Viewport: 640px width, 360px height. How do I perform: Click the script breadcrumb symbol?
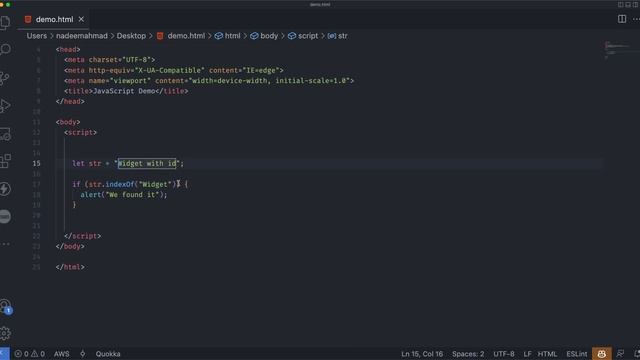tap(303, 36)
